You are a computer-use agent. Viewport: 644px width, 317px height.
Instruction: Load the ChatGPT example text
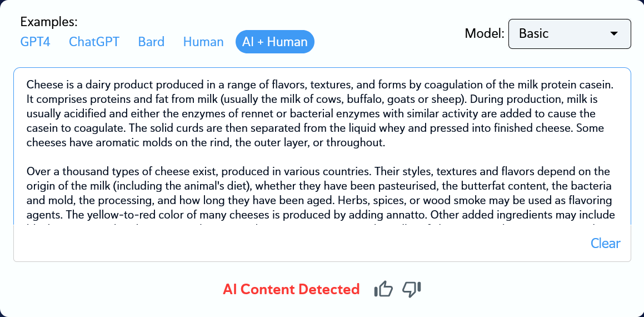click(x=94, y=42)
